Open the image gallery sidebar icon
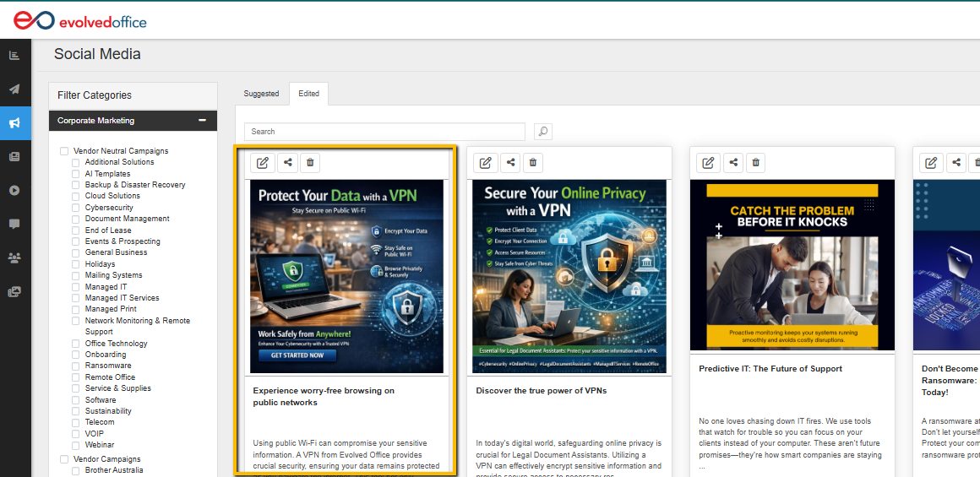The image size is (980, 477). pos(14,291)
